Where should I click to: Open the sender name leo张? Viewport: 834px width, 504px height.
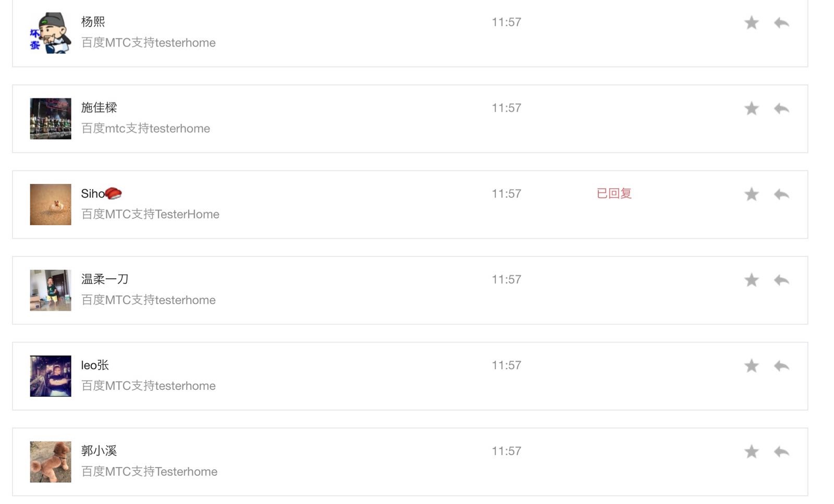click(95, 365)
